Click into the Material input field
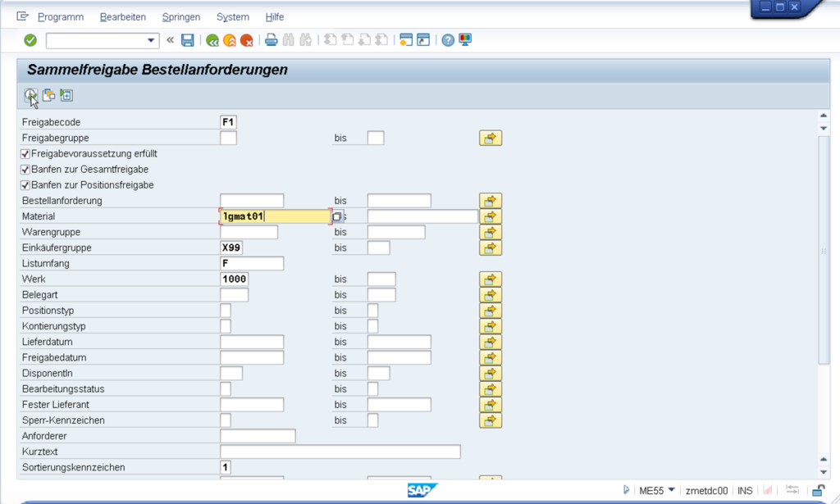This screenshot has width=840, height=504. 276,216
